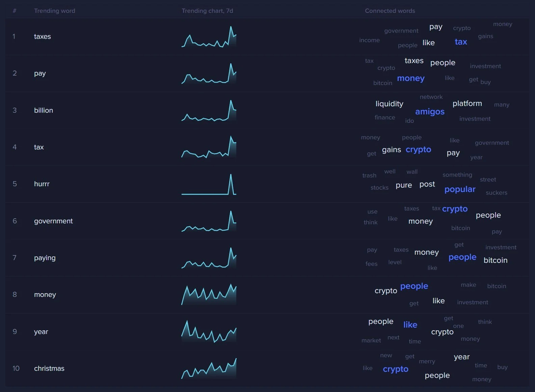The height and width of the screenshot is (392, 535).
Task: Click the "Trending word" column header
Action: click(x=54, y=11)
